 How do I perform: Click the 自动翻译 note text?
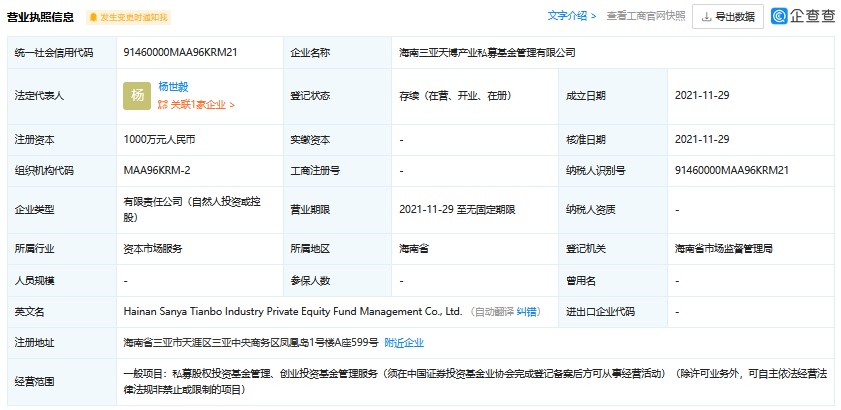pyautogui.click(x=494, y=312)
